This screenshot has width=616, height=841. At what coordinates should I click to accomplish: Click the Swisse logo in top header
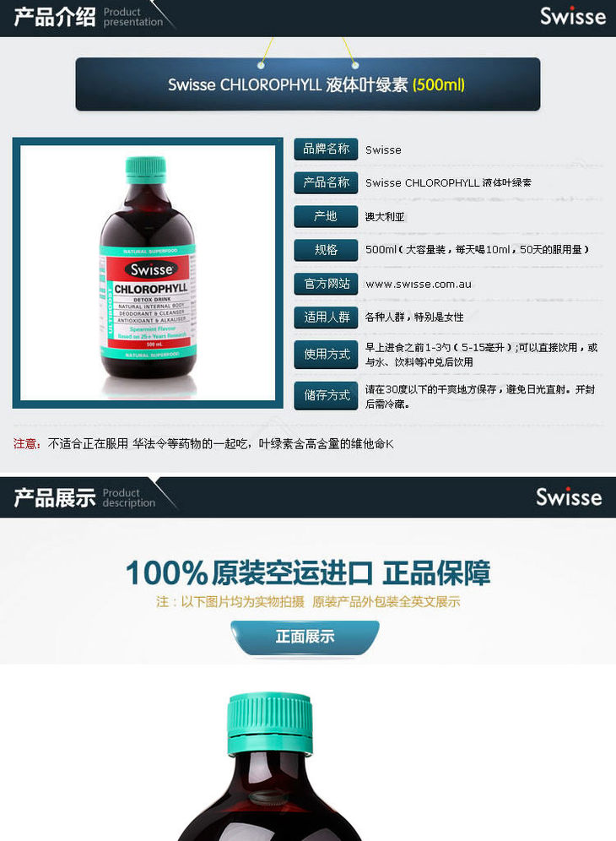point(573,17)
